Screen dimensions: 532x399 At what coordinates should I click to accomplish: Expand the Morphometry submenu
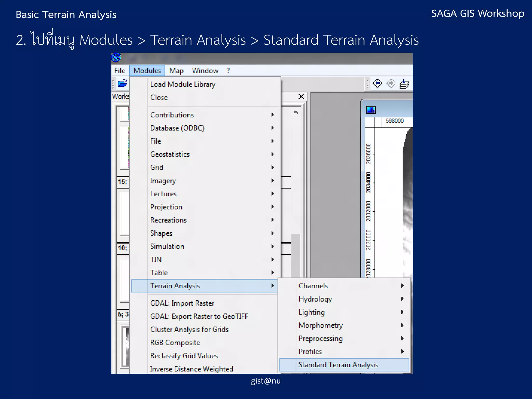click(x=344, y=325)
